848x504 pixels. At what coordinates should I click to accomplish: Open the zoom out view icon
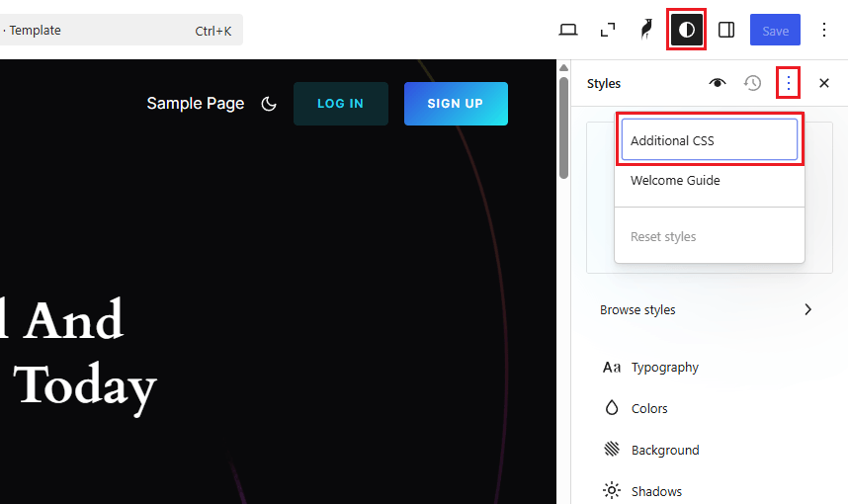click(608, 30)
